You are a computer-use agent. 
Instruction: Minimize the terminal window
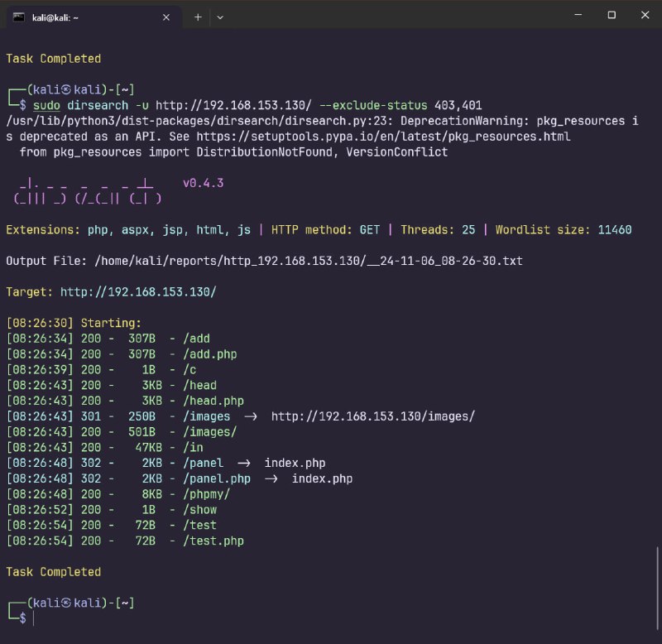[x=573, y=15]
